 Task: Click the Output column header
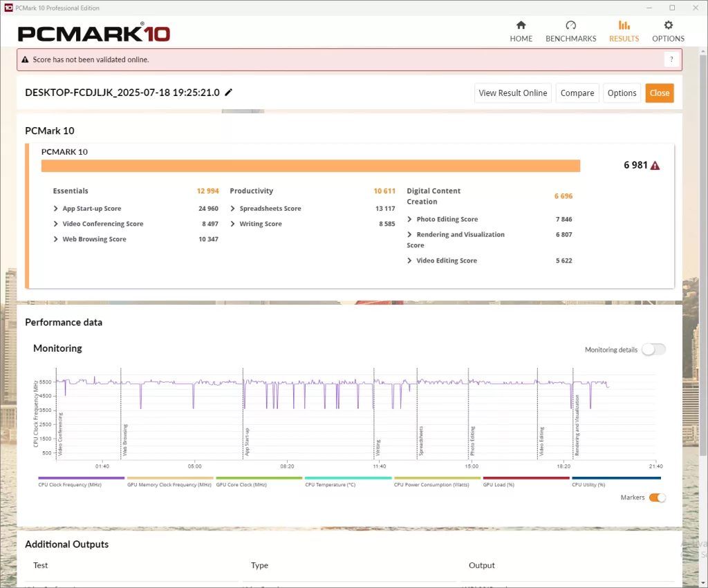481,565
